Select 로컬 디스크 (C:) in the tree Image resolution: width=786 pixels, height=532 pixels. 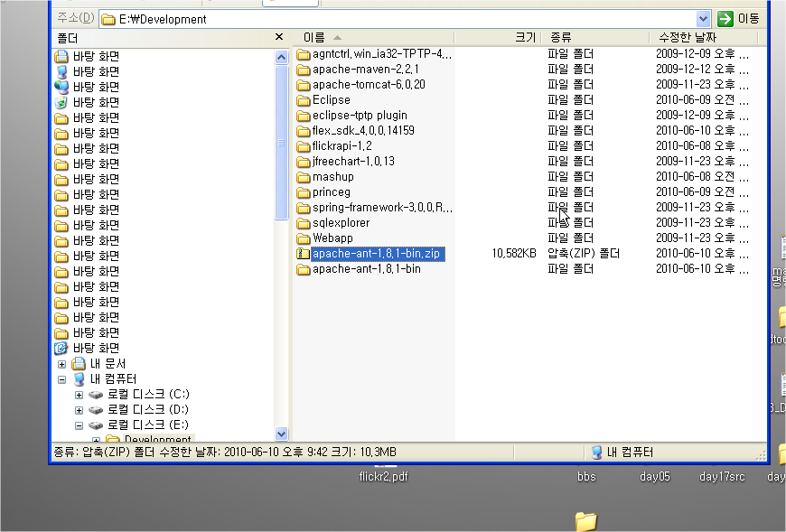pos(148,395)
